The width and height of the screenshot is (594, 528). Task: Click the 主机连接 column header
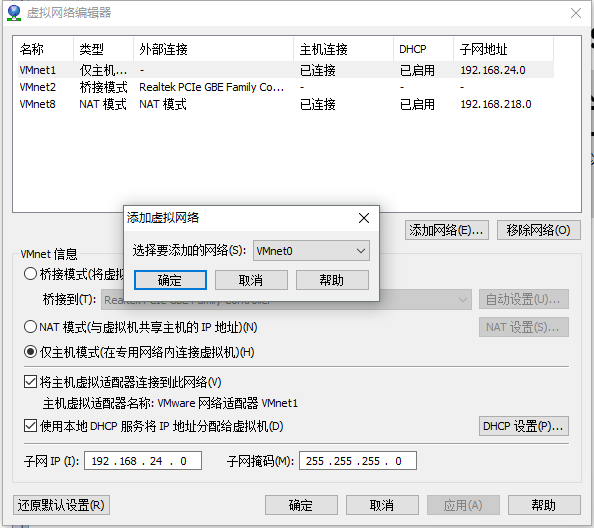tap(344, 49)
